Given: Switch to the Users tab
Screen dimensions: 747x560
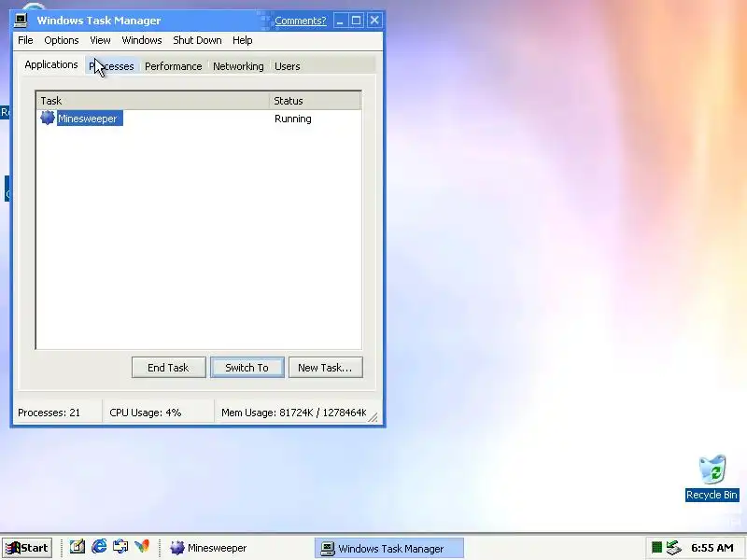Looking at the screenshot, I should click(x=288, y=66).
